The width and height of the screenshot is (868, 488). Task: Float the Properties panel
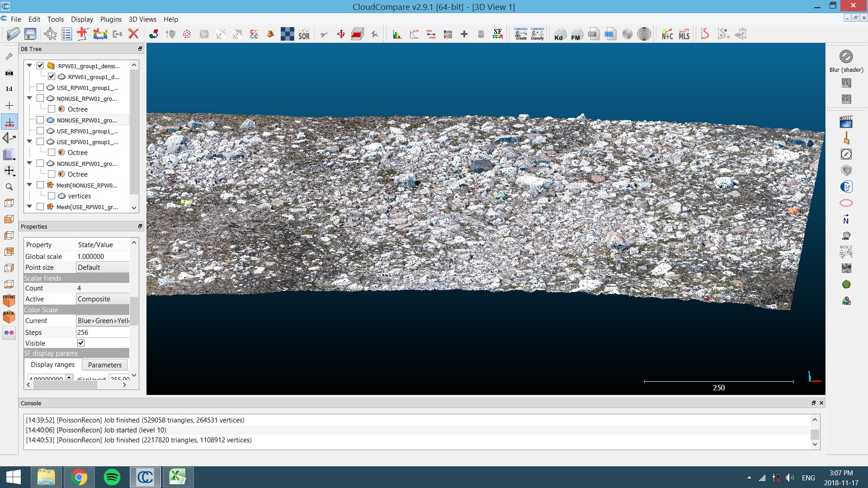pos(140,226)
